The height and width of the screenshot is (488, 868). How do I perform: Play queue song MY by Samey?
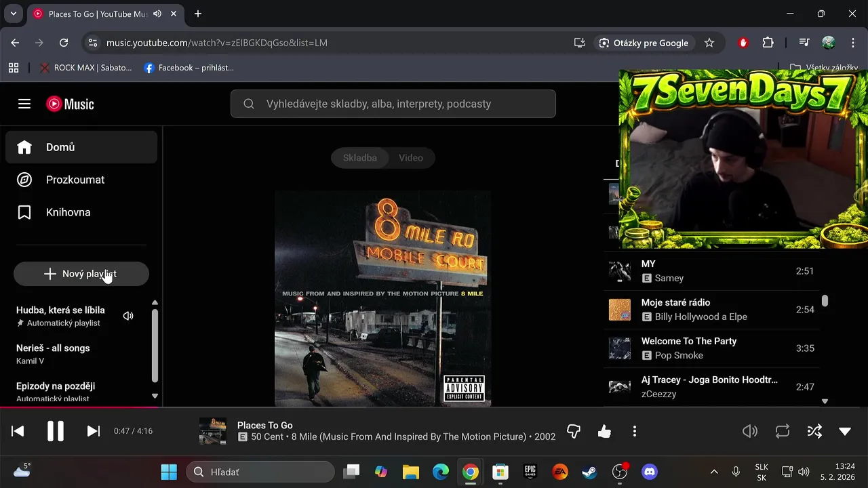(x=711, y=271)
